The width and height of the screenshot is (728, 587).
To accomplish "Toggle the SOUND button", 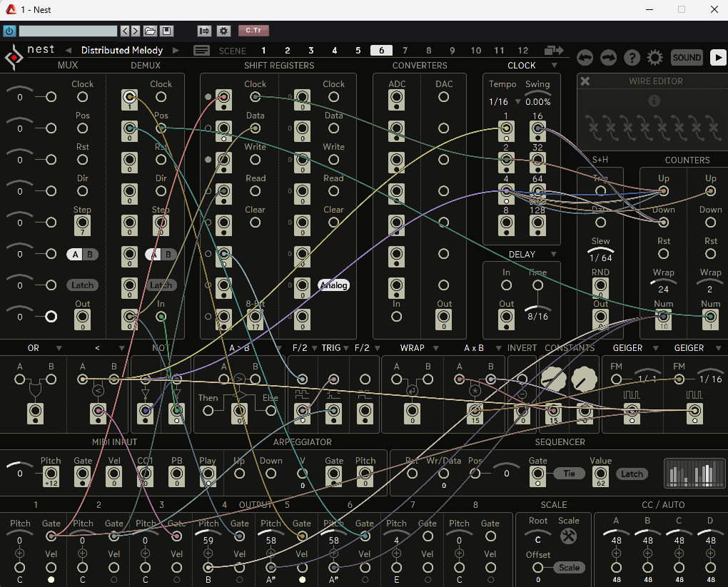I will [x=687, y=58].
